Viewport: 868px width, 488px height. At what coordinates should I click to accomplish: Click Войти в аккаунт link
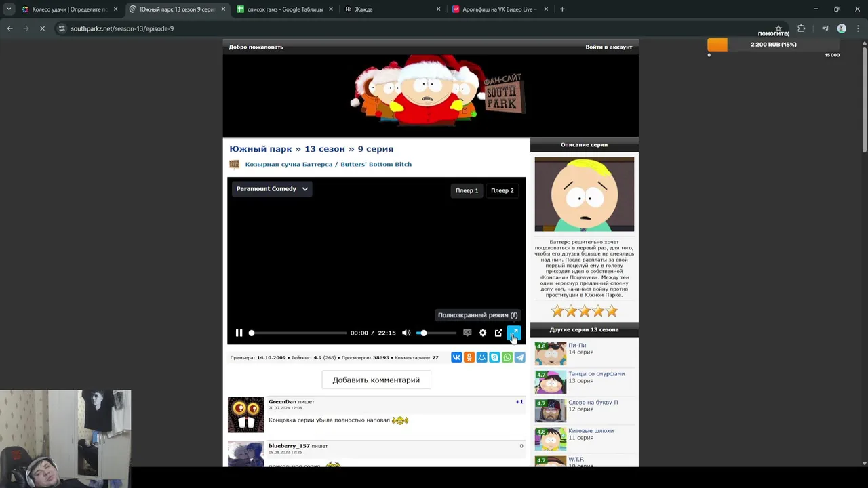(608, 47)
